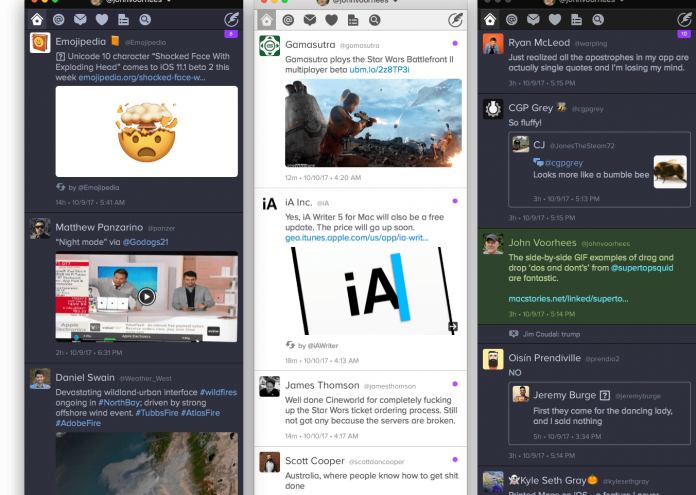Click muted 'Jim Coudal: trump' row

pos(587,334)
